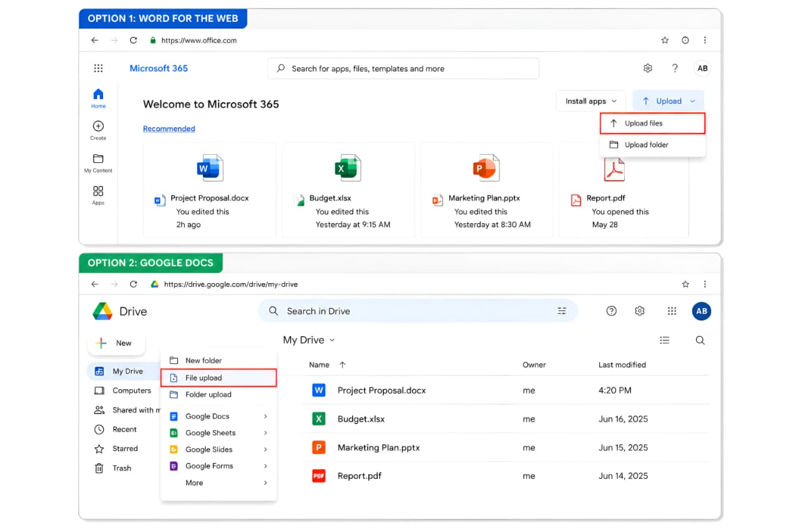Open Computers in the Drive sidebar
The height and width of the screenshot is (532, 799).
[x=122, y=390]
